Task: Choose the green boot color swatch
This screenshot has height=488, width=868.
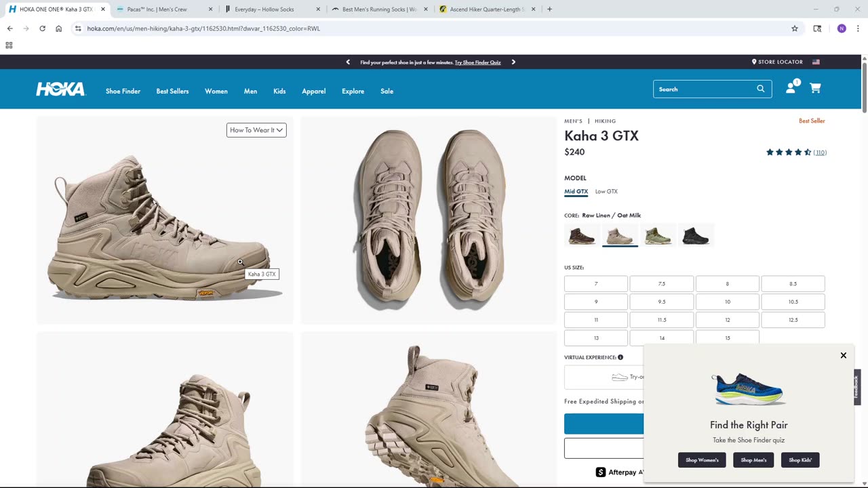Action: tap(658, 235)
